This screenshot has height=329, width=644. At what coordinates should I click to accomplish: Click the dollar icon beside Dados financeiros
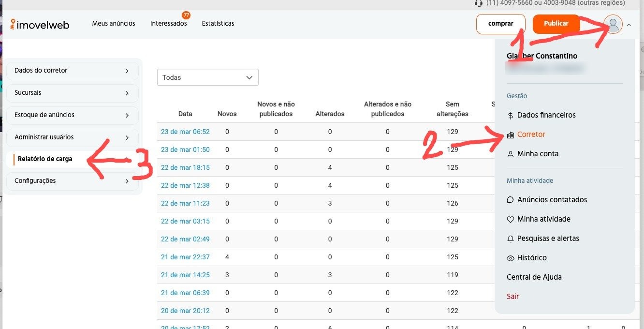510,115
